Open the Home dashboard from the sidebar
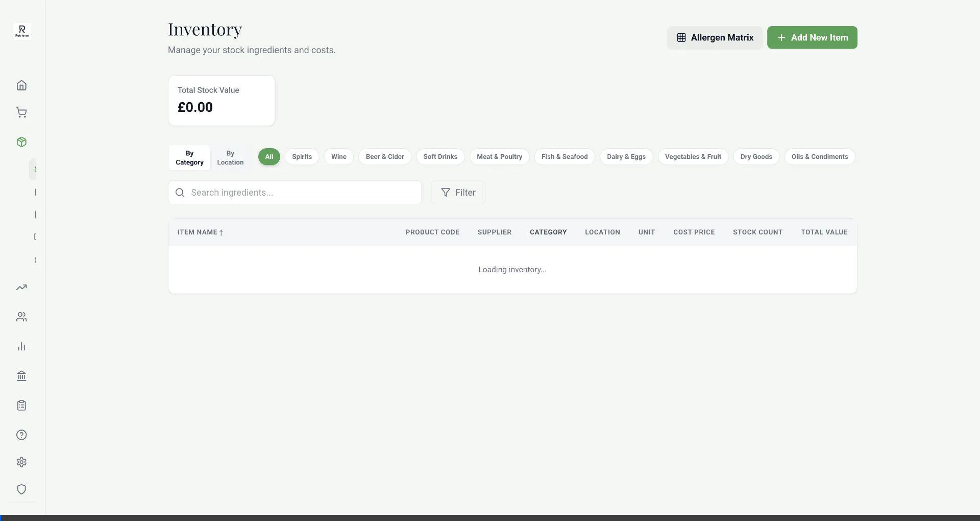The width and height of the screenshot is (980, 521). click(21, 85)
